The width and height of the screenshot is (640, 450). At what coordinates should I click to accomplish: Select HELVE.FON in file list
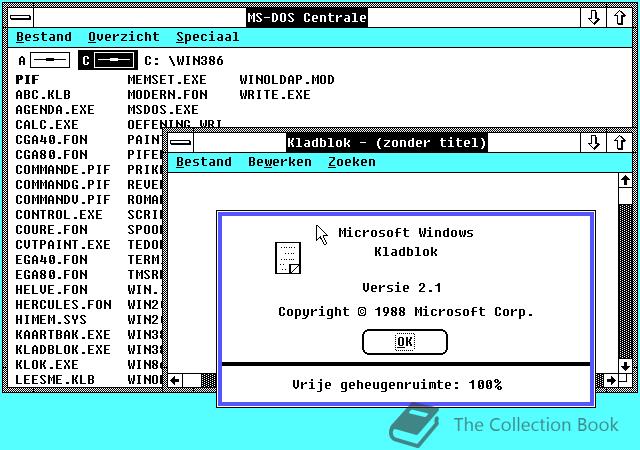pyautogui.click(x=51, y=290)
